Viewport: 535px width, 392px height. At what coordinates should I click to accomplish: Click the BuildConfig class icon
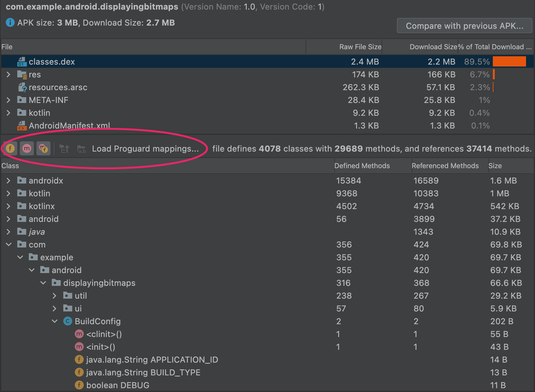coord(68,321)
